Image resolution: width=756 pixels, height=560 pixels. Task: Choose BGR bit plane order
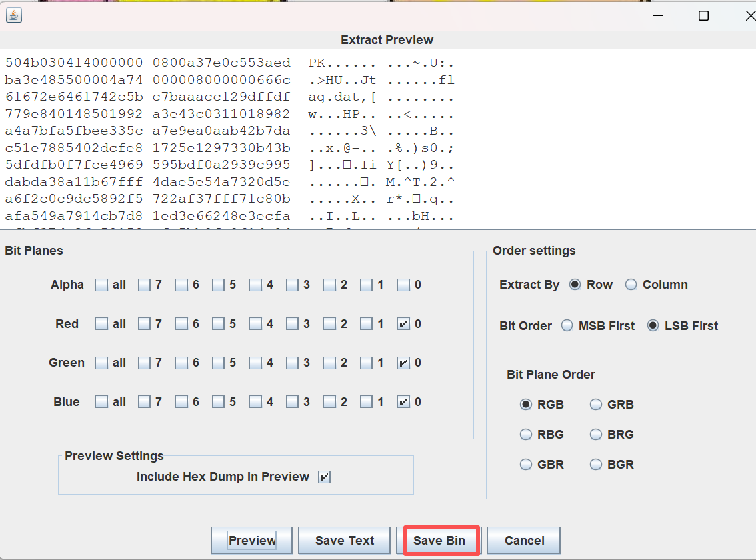click(596, 465)
